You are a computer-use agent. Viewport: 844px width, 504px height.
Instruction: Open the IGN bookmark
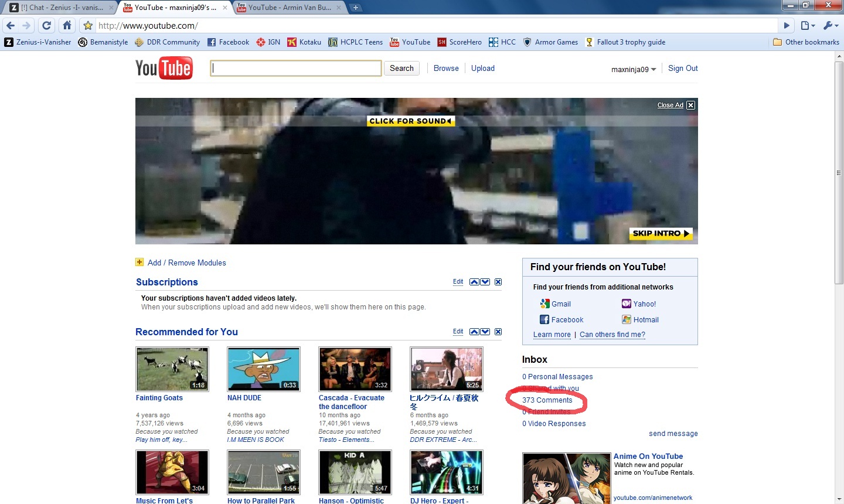(x=268, y=42)
